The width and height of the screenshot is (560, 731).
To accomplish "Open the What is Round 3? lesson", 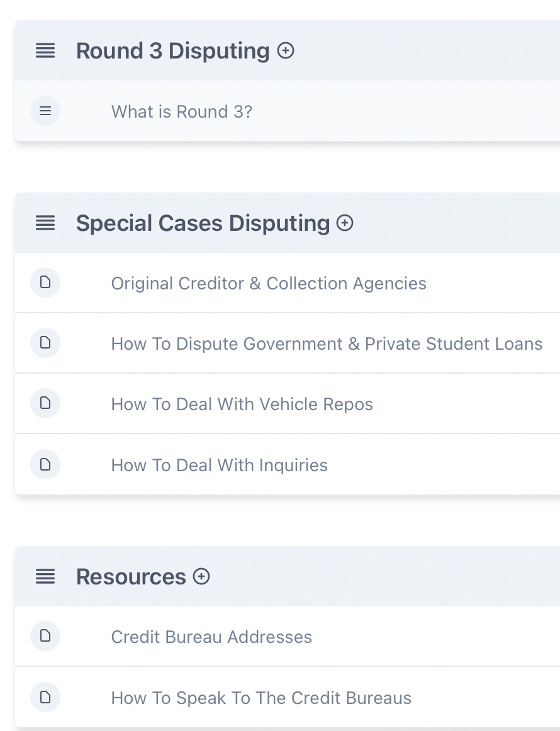I will 181,111.
